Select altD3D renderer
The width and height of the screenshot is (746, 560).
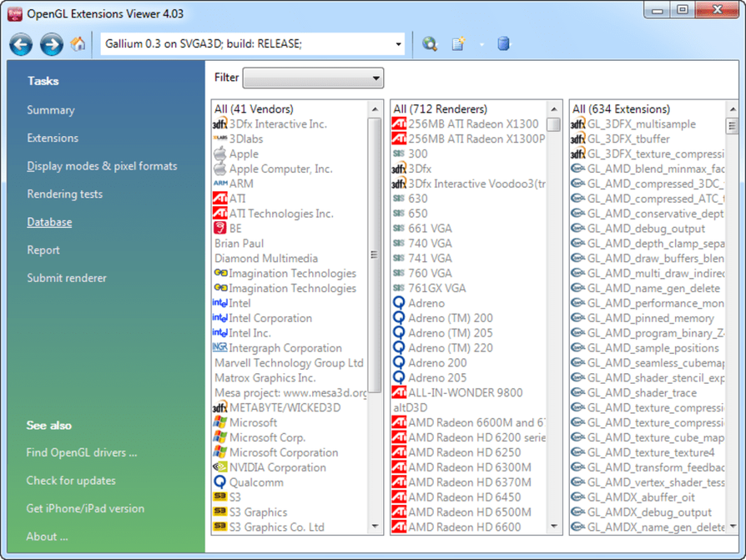pos(410,408)
